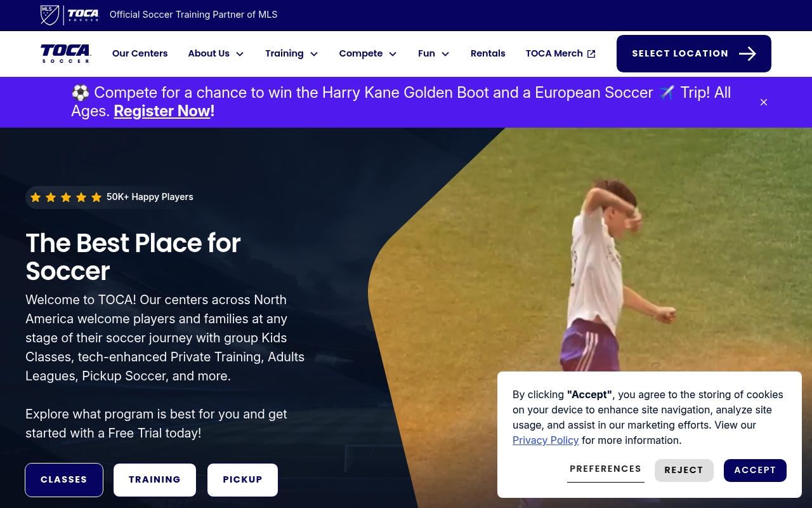Expand the Compete menu chevron
The width and height of the screenshot is (812, 508).
pyautogui.click(x=393, y=54)
